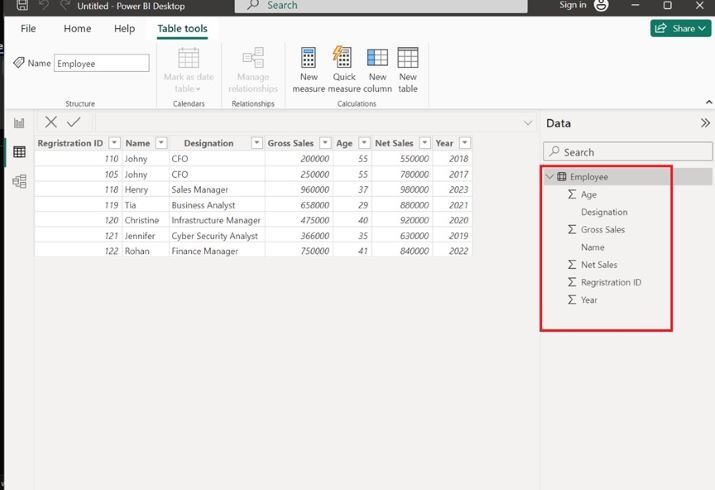715x490 pixels.
Task: Expand the formula bar chevron
Action: click(x=528, y=123)
